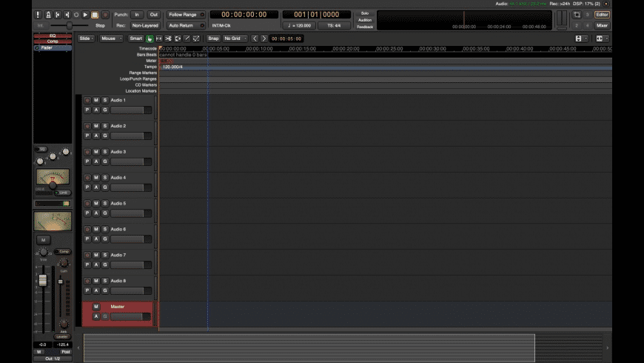Adjust the shuttle speed slider
The width and height of the screenshot is (644, 363).
pyautogui.click(x=70, y=25)
